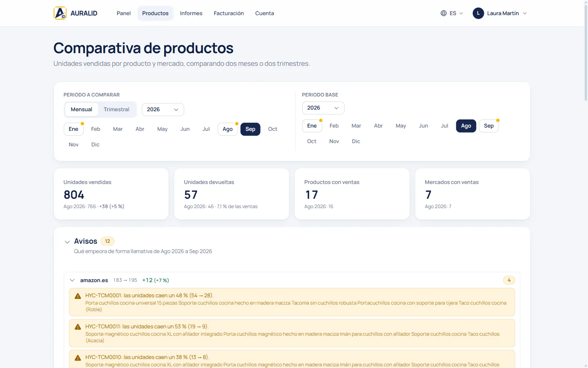
Task: Select Ene in base period
Action: [312, 126]
